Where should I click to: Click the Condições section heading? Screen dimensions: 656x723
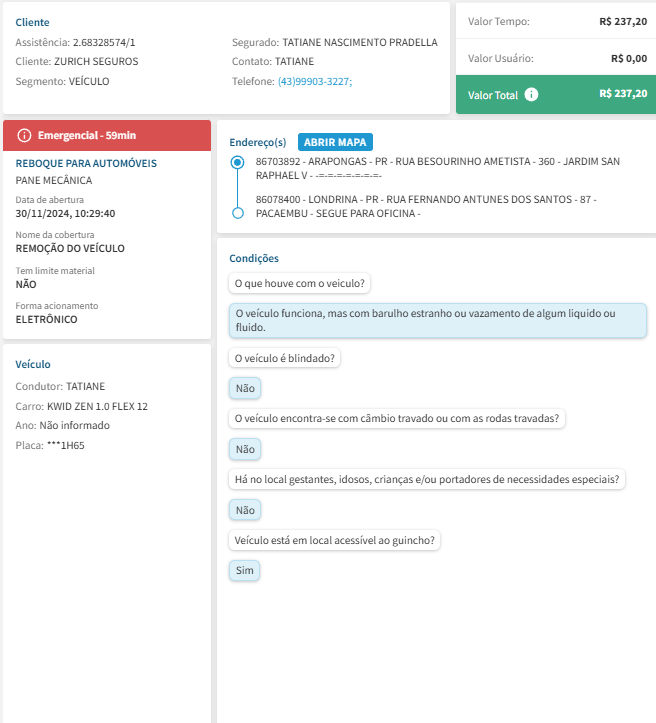point(254,258)
